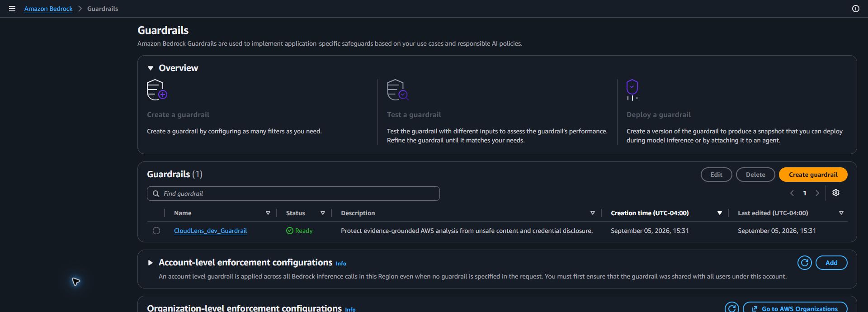Collapse the Overview section
Image resolution: width=868 pixels, height=312 pixels.
tap(151, 68)
